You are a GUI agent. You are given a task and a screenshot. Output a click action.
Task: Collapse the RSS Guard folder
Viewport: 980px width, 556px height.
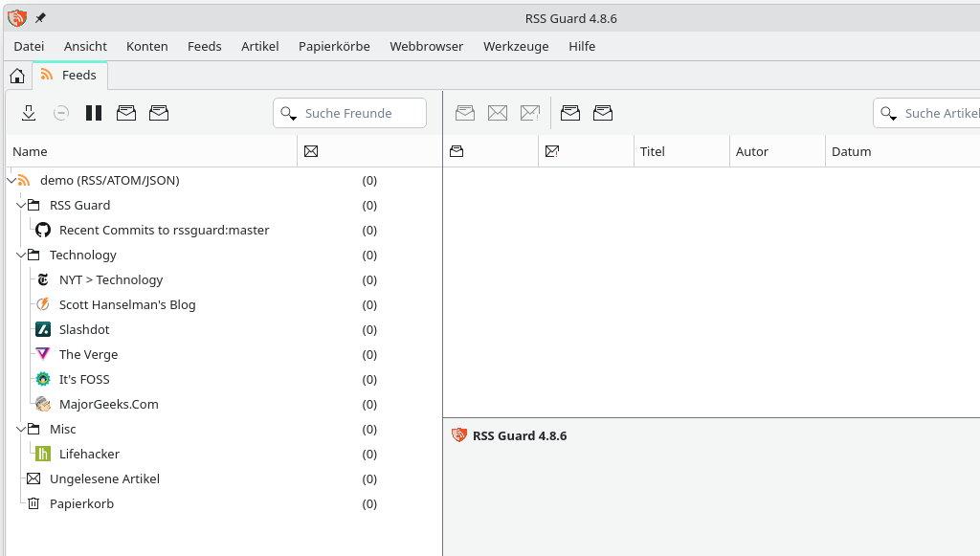pyautogui.click(x=21, y=205)
